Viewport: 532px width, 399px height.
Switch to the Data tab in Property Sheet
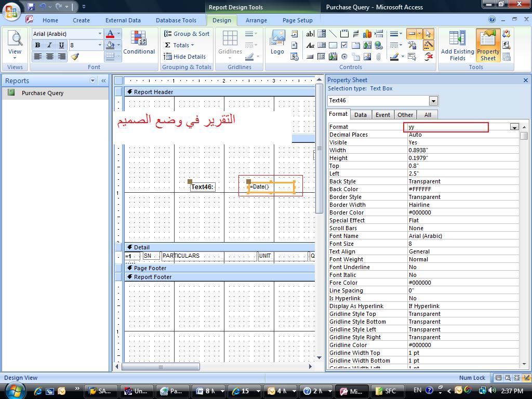(361, 115)
